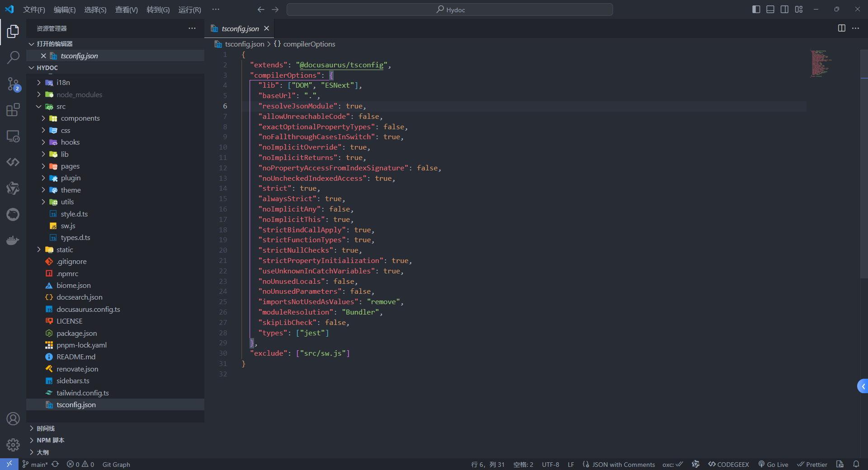Image resolution: width=868 pixels, height=470 pixels.
Task: Open the Customize Layout icon
Action: tap(799, 9)
